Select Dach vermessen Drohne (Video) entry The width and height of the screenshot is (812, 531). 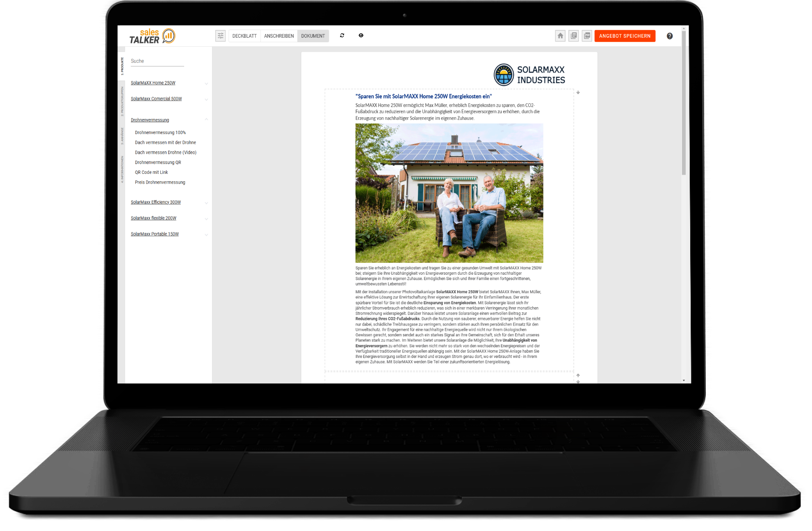tap(166, 153)
